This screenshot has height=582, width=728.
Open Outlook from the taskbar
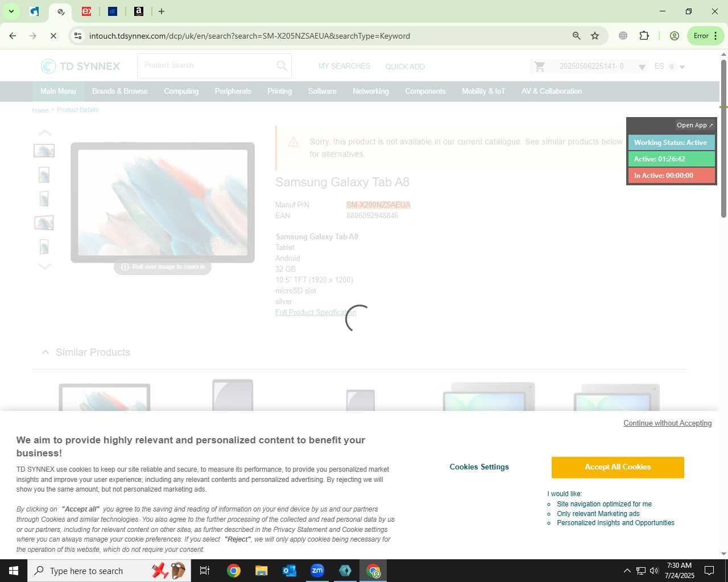[289, 571]
